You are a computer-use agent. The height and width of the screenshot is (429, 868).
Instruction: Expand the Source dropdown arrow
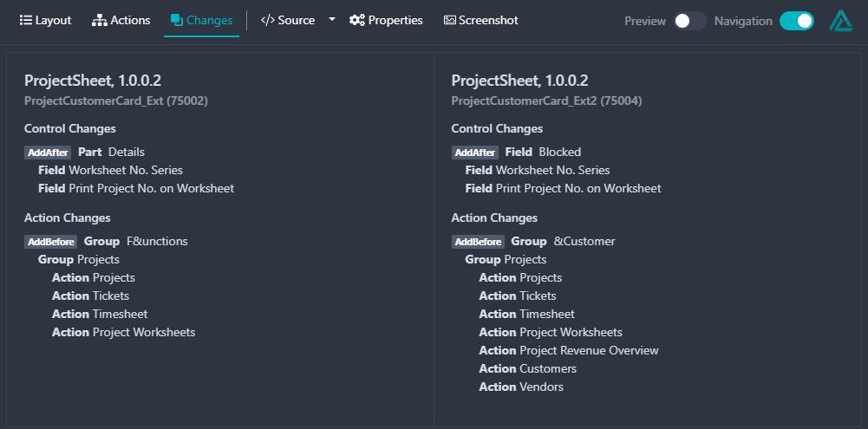[x=331, y=19]
